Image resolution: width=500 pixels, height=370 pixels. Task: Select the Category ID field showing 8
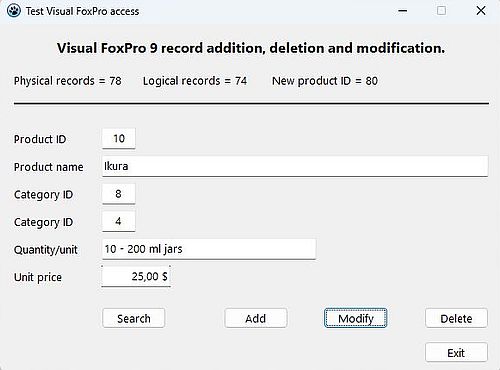[x=119, y=194]
